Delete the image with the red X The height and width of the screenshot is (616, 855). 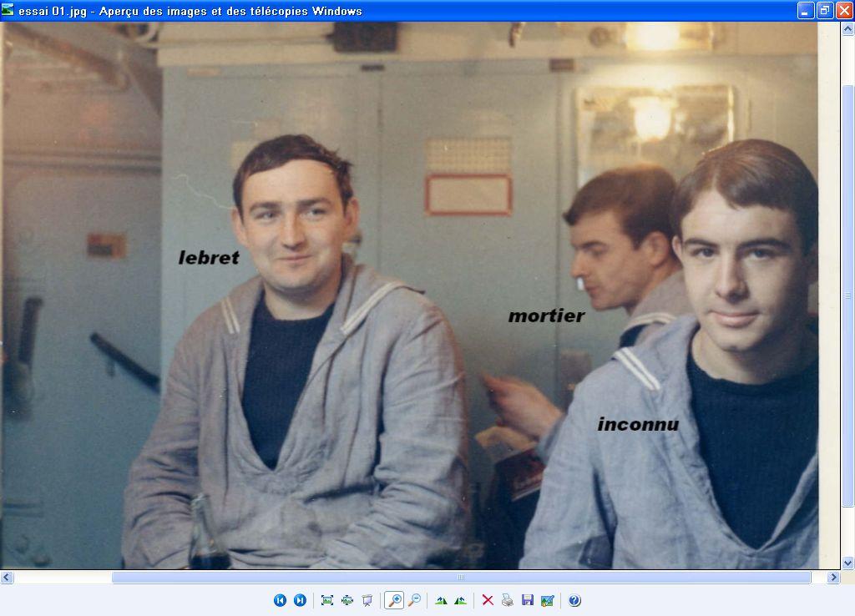coord(488,600)
